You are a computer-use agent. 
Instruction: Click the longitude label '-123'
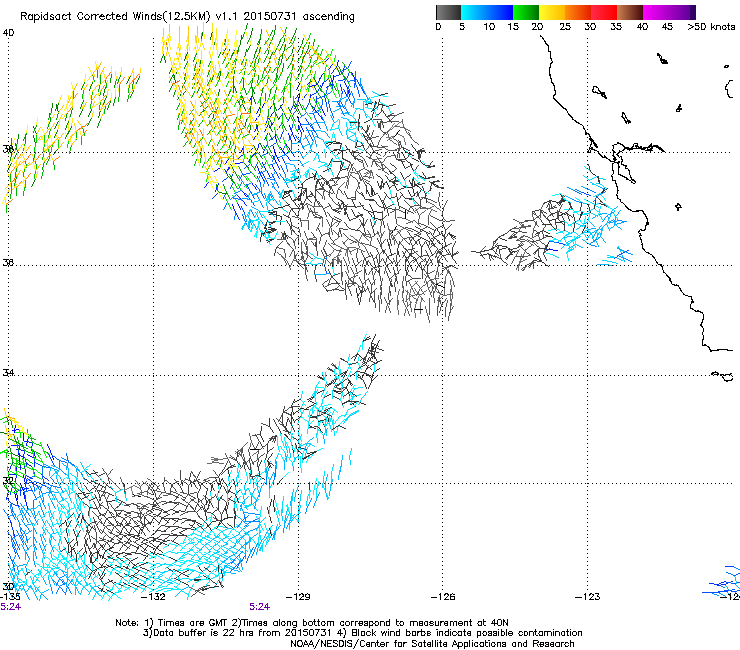[587, 597]
